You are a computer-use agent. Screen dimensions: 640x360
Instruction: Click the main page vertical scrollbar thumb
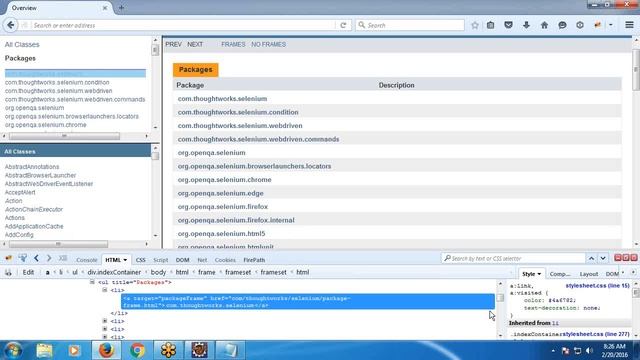click(x=636, y=70)
